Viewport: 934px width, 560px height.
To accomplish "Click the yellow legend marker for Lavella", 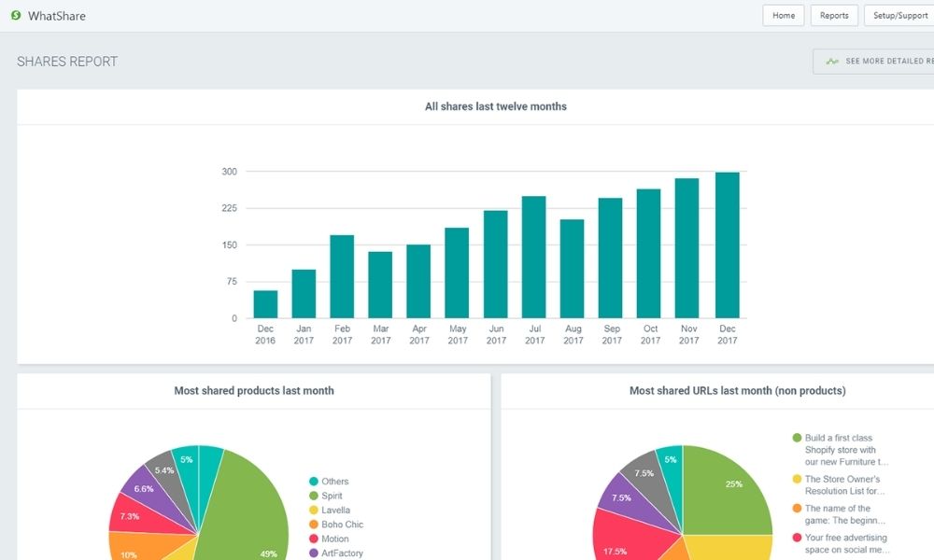I will point(314,511).
